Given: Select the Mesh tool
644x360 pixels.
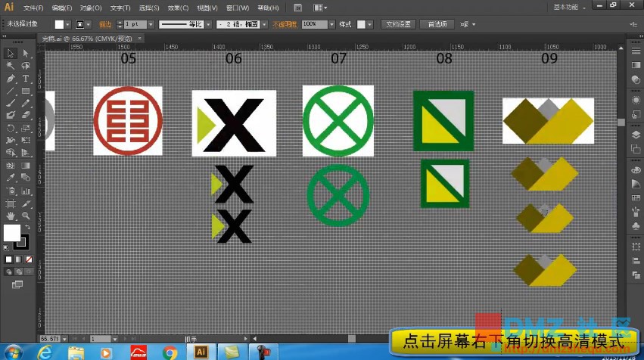Looking at the screenshot, I should tap(11, 166).
